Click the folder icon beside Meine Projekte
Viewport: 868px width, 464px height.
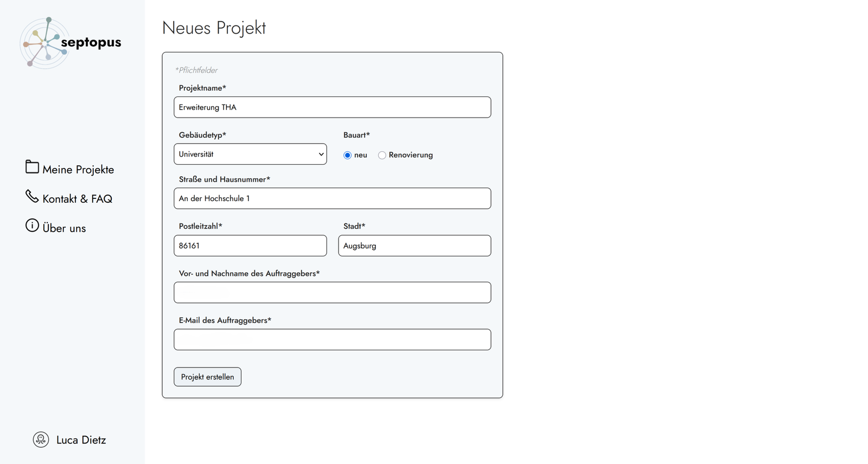[32, 167]
